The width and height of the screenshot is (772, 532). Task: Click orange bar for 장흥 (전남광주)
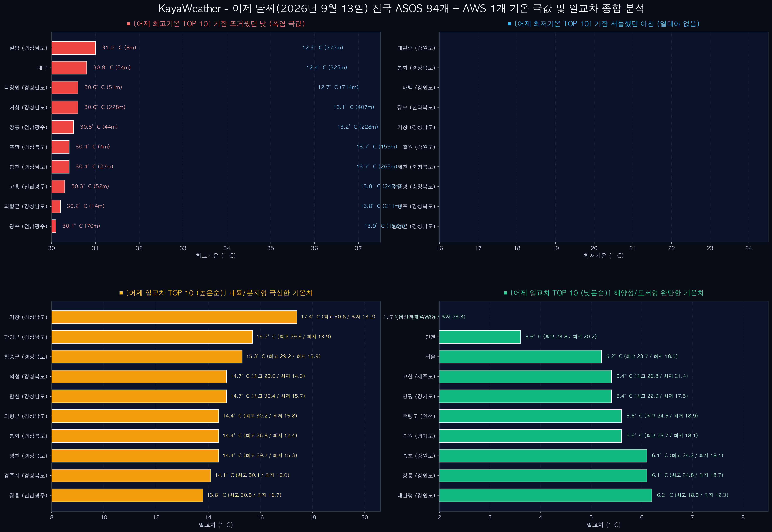[127, 495]
